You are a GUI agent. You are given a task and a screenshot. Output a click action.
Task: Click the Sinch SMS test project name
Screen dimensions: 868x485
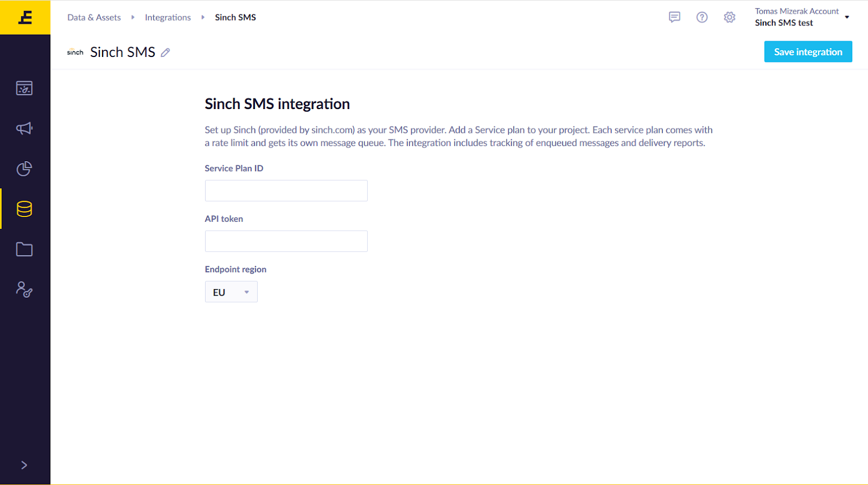coord(784,23)
